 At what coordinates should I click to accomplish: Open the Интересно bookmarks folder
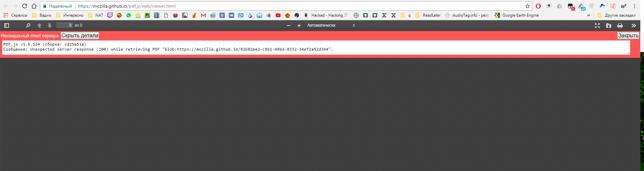coord(70,15)
